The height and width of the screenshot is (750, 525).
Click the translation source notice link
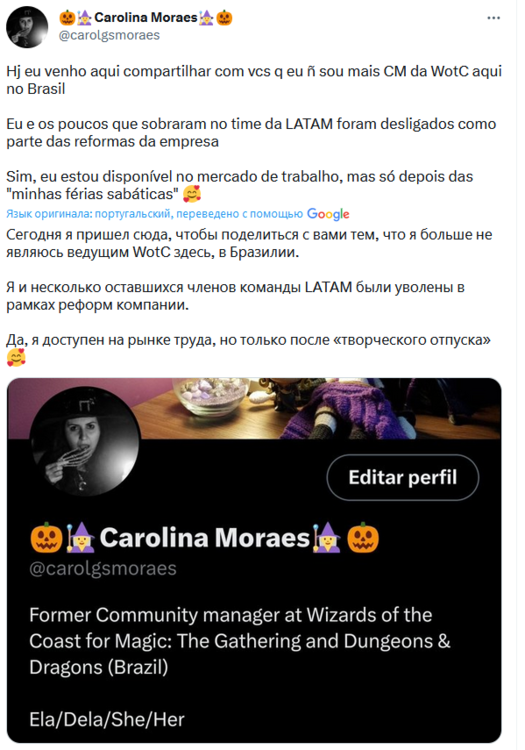pos(154,214)
